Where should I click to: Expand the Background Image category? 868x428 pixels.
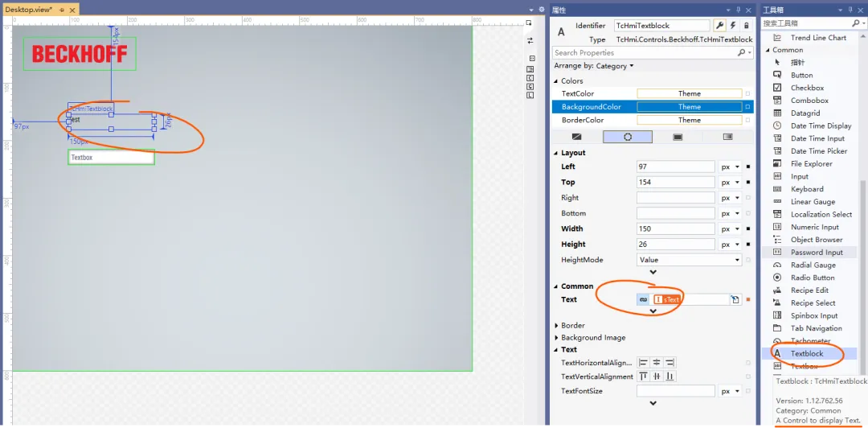pyautogui.click(x=556, y=338)
